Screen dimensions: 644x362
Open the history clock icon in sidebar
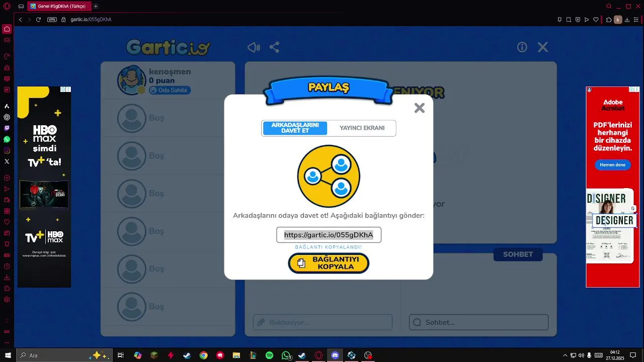coord(7,266)
